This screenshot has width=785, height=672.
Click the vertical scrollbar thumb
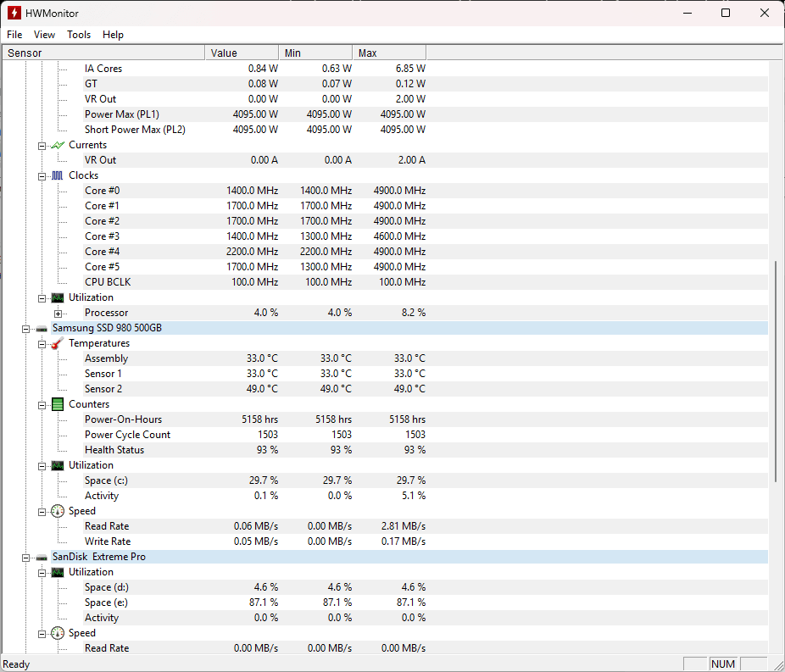point(776,371)
